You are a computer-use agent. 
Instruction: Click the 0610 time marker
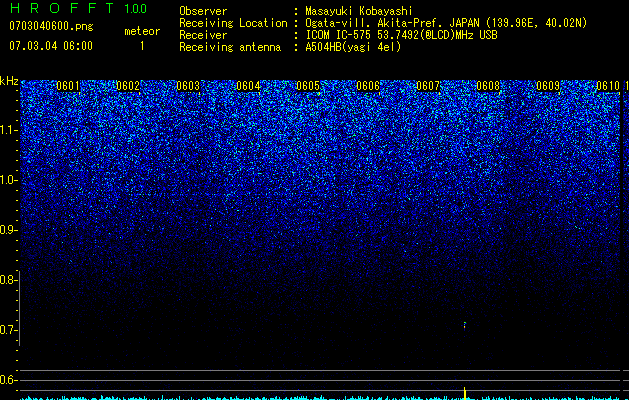click(x=608, y=86)
